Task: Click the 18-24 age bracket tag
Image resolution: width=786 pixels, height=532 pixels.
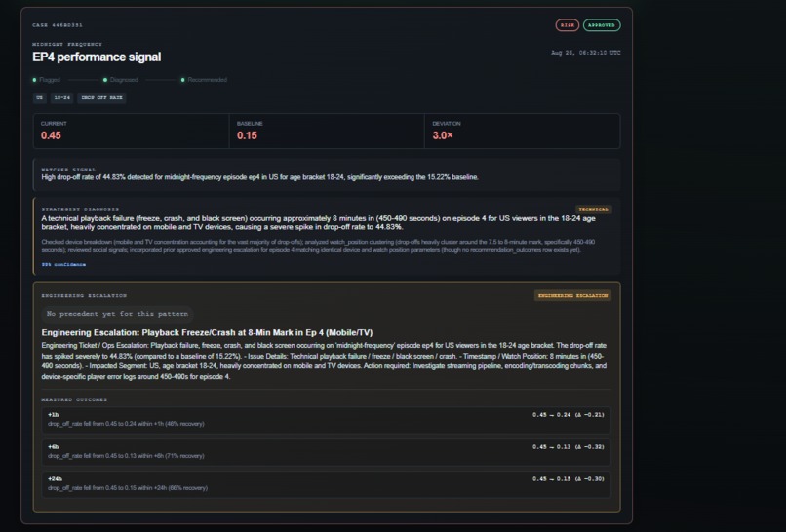Action: (x=62, y=97)
